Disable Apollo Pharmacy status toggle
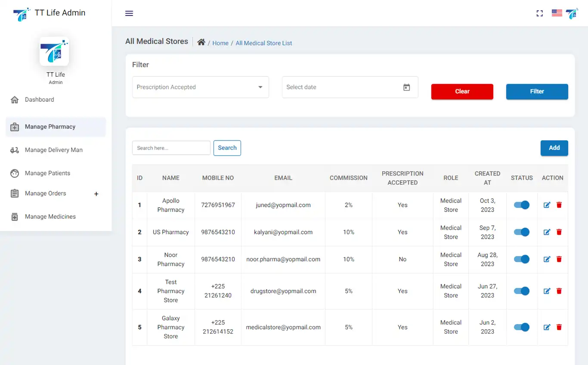This screenshot has height=365, width=588. click(x=522, y=205)
